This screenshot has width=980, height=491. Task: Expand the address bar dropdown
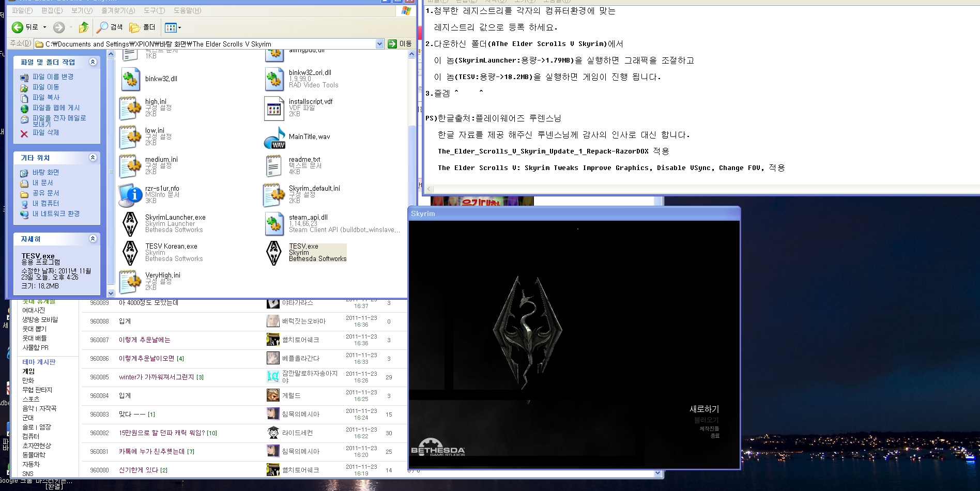(x=379, y=44)
